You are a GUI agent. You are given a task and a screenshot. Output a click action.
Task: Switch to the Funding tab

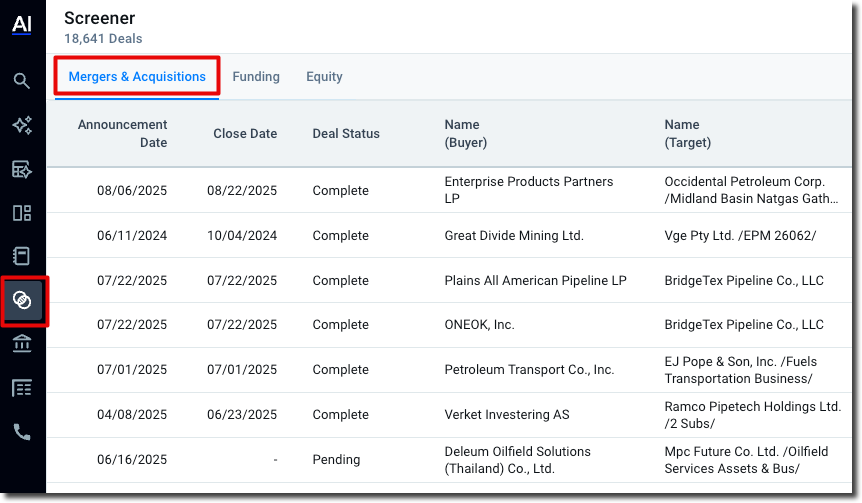[x=256, y=77]
